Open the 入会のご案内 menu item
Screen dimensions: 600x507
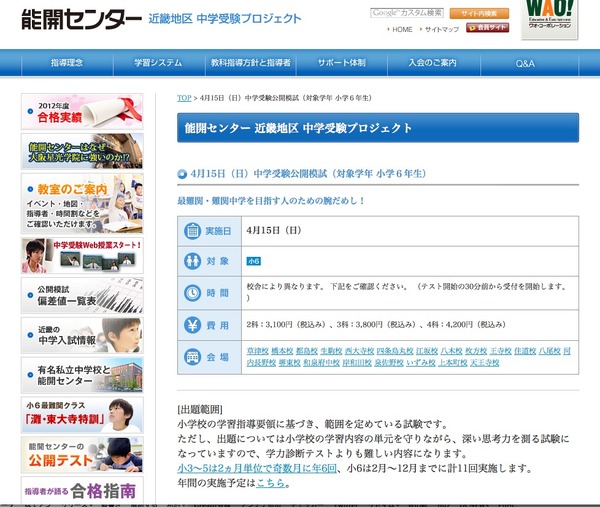pos(433,63)
